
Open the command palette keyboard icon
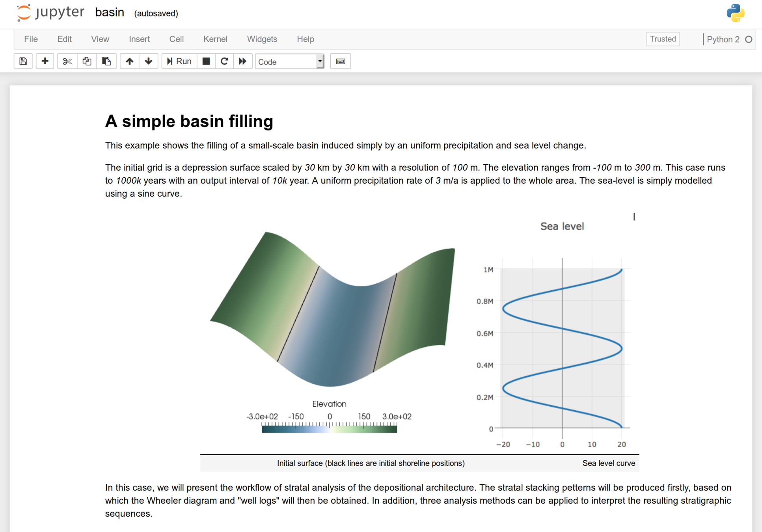click(340, 61)
